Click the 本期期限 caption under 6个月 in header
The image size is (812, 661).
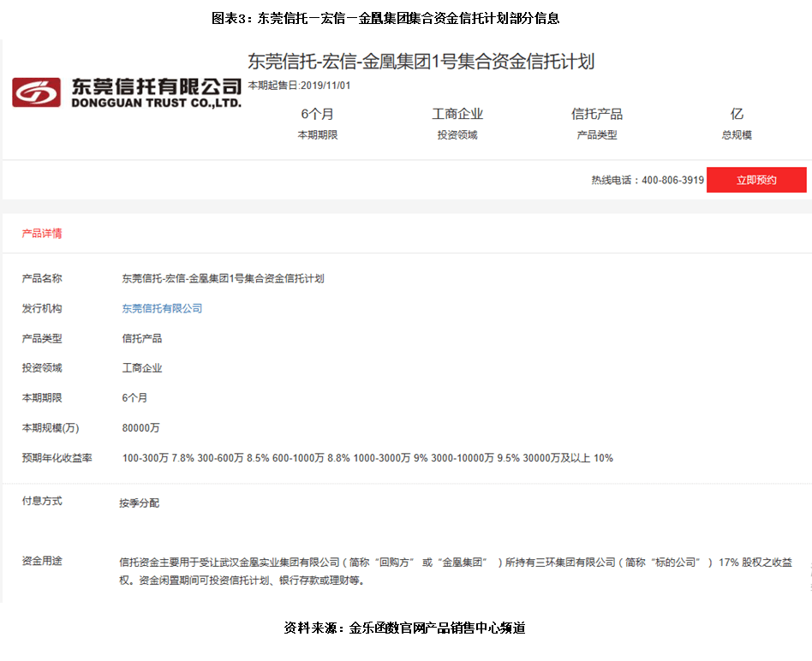point(318,135)
